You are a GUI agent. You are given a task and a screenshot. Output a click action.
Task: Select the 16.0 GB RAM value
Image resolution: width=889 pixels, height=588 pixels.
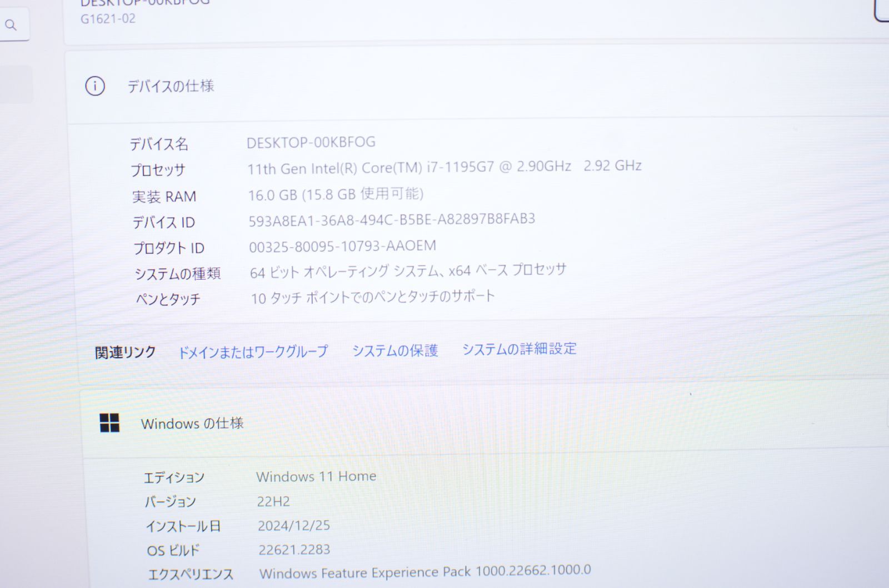336,194
